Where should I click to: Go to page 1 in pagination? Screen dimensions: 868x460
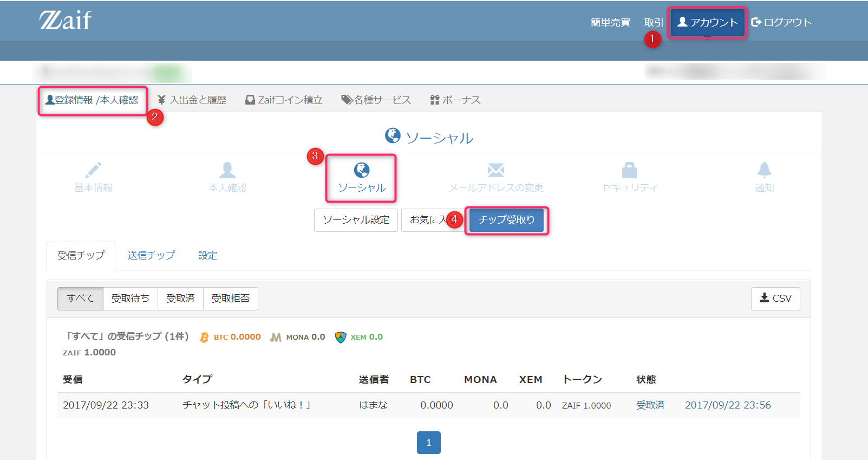point(429,443)
